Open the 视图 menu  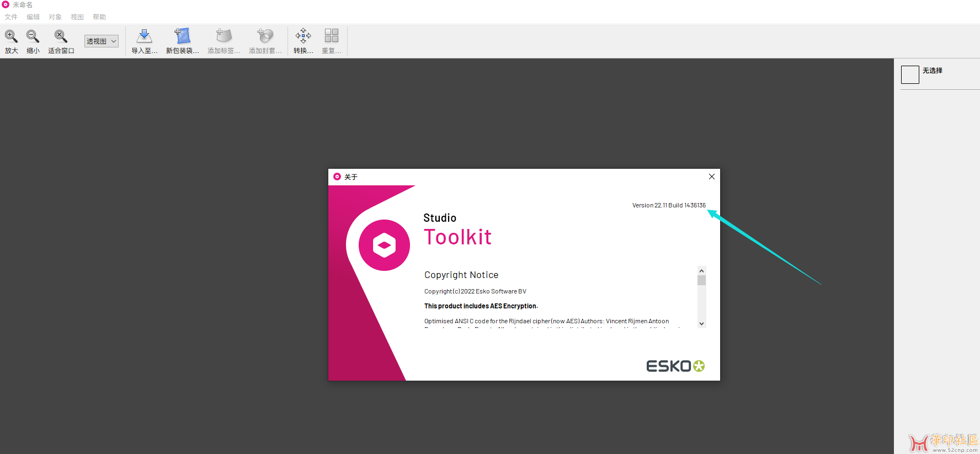(77, 17)
